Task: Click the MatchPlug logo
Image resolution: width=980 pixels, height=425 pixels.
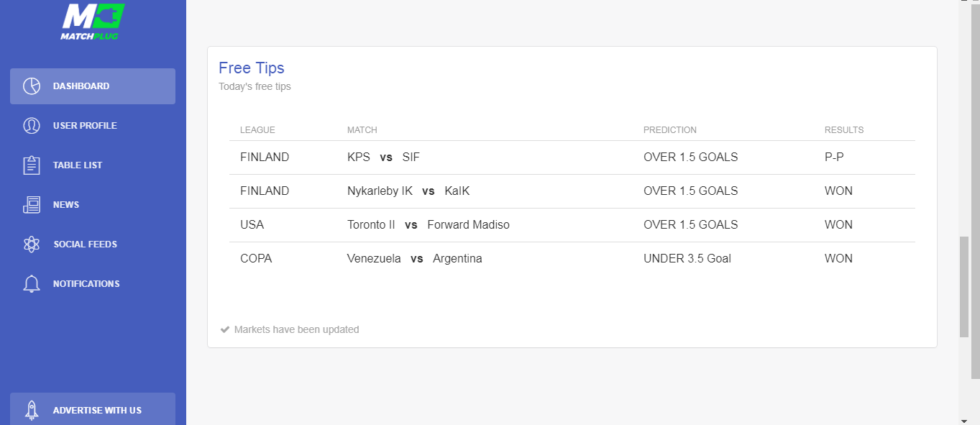Action: 93,22
